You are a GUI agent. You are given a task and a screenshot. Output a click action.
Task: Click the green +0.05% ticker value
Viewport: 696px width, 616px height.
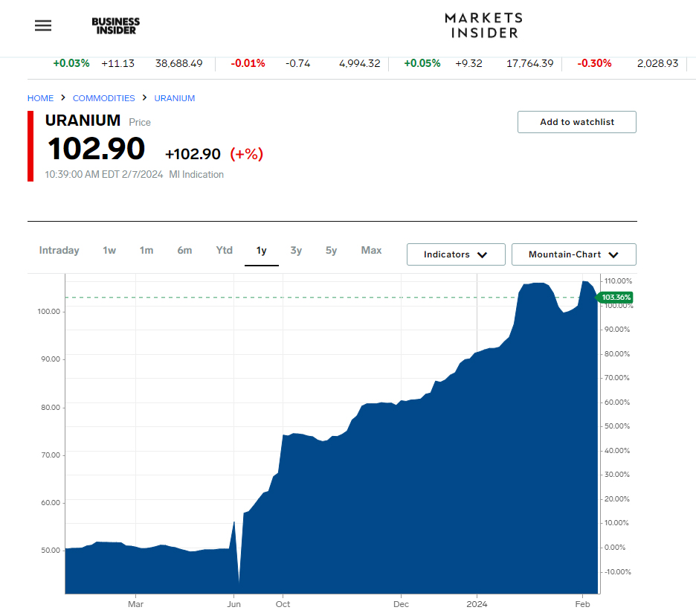point(422,63)
